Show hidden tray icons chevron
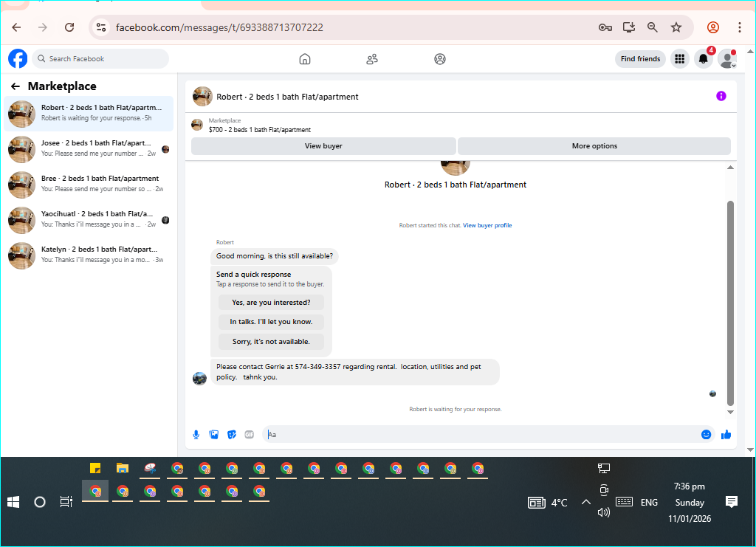 (x=585, y=502)
